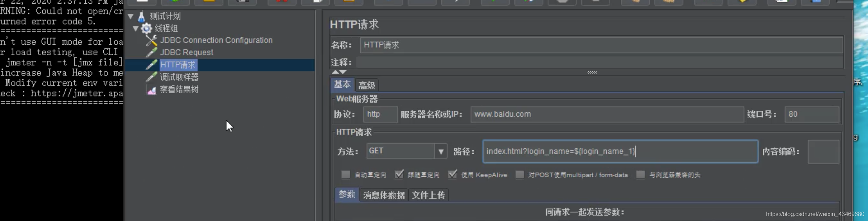Select the 测试计划 tree label
This screenshot has width=868, height=221.
[165, 16]
